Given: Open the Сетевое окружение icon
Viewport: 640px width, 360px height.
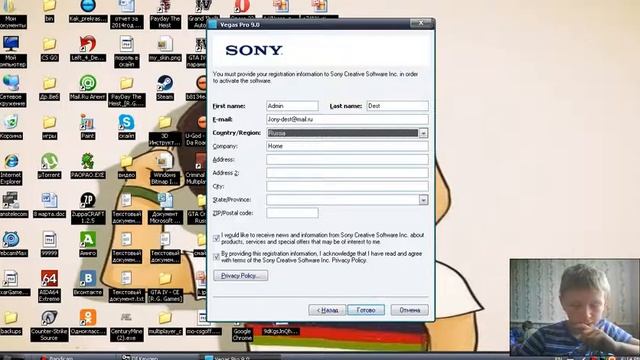Looking at the screenshot, I should (x=11, y=83).
